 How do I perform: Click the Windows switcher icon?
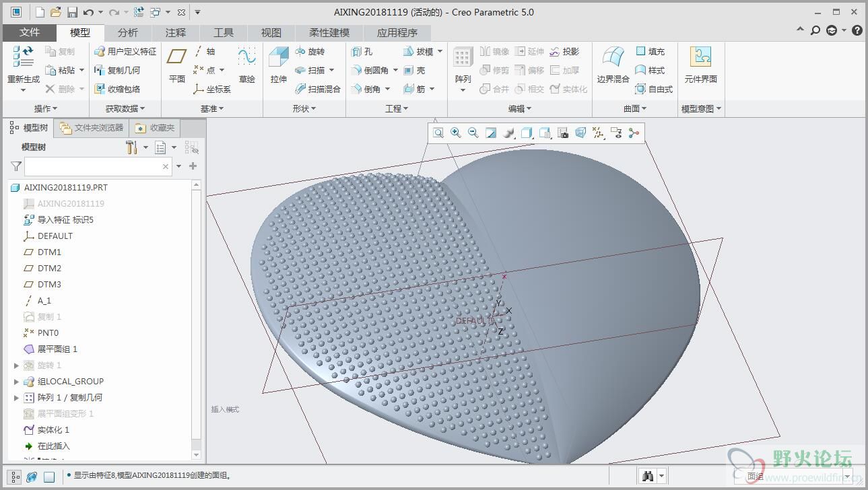156,12
